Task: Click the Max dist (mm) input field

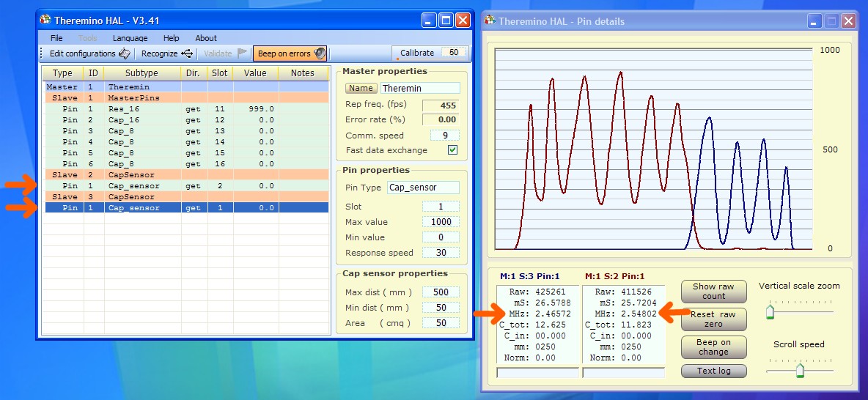Action: click(x=441, y=292)
